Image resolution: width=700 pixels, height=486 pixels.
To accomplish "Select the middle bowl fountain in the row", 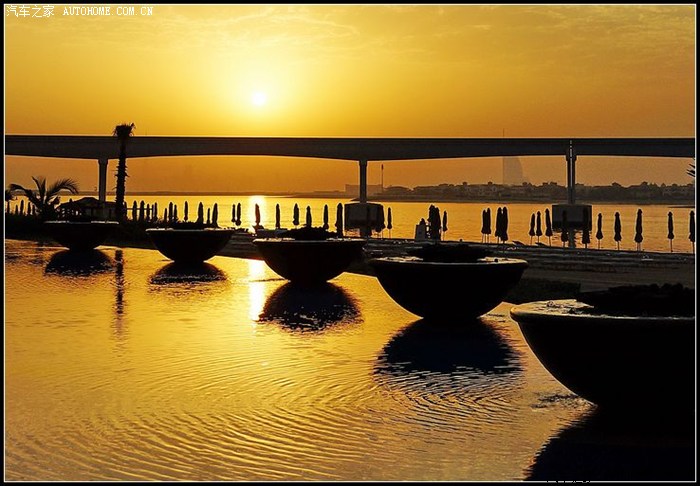I will [x=309, y=257].
